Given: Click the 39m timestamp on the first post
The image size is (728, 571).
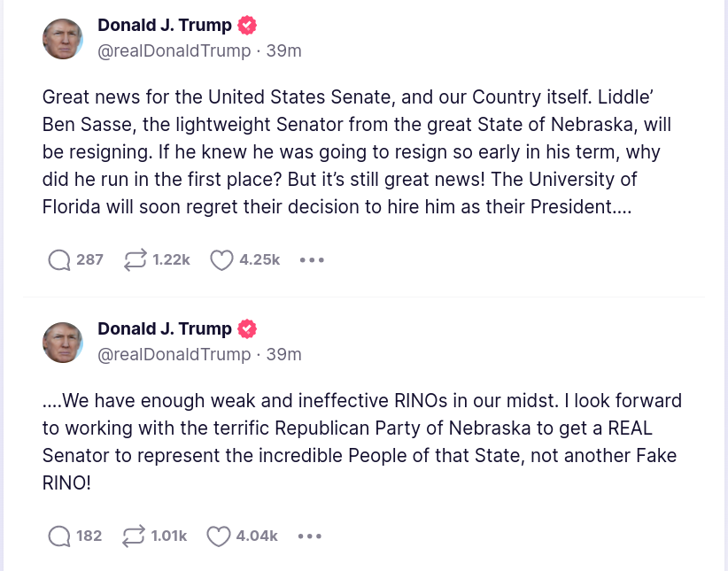Looking at the screenshot, I should point(284,51).
